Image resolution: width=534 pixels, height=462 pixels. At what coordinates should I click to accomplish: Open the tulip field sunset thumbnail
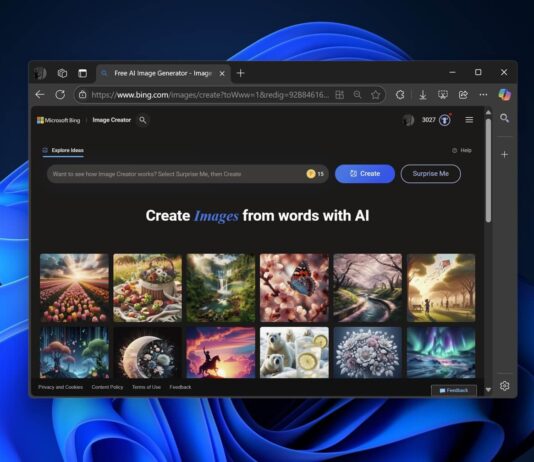click(x=74, y=288)
